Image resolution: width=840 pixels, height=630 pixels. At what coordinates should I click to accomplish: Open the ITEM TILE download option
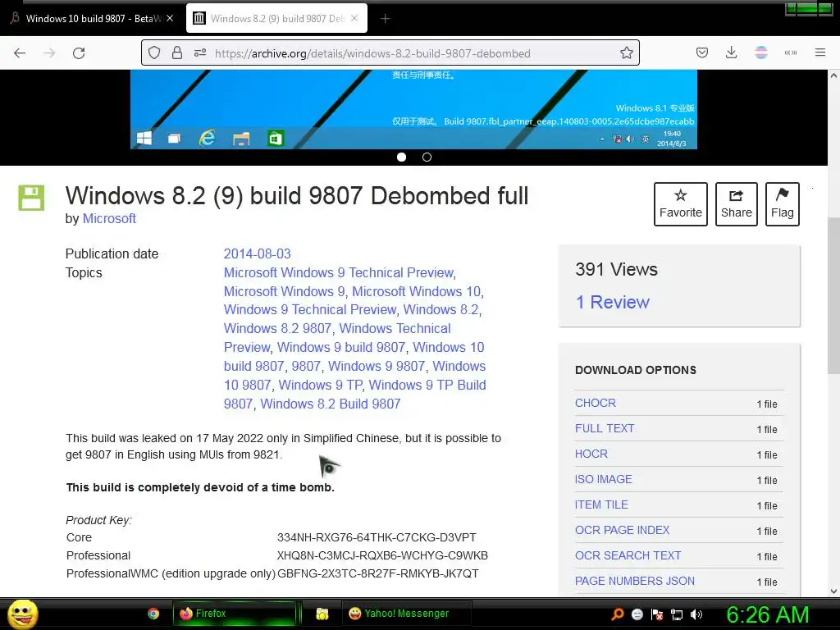click(x=601, y=504)
